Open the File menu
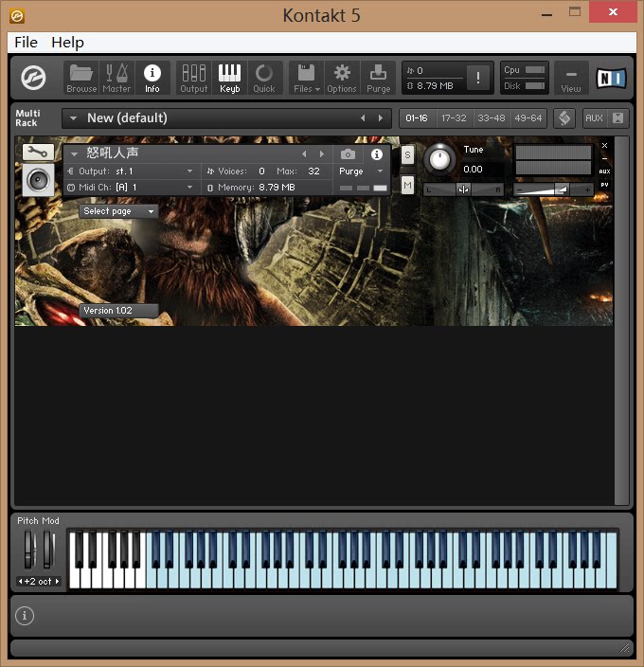The image size is (644, 667). (x=26, y=42)
